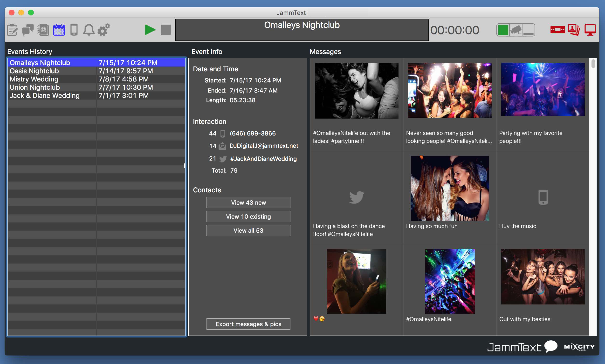Click the Ended: 7/16/17 3:47 AM value
The image size is (605, 364).
[x=254, y=90]
